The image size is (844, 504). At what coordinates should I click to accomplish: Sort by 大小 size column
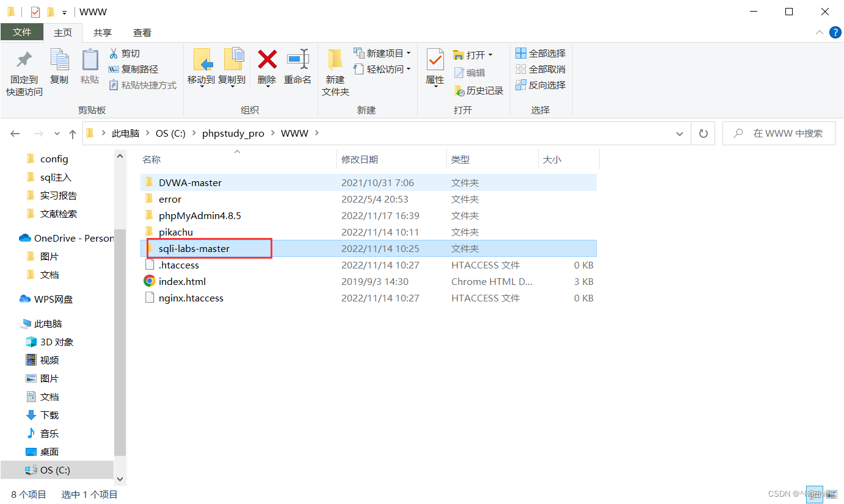click(569, 159)
